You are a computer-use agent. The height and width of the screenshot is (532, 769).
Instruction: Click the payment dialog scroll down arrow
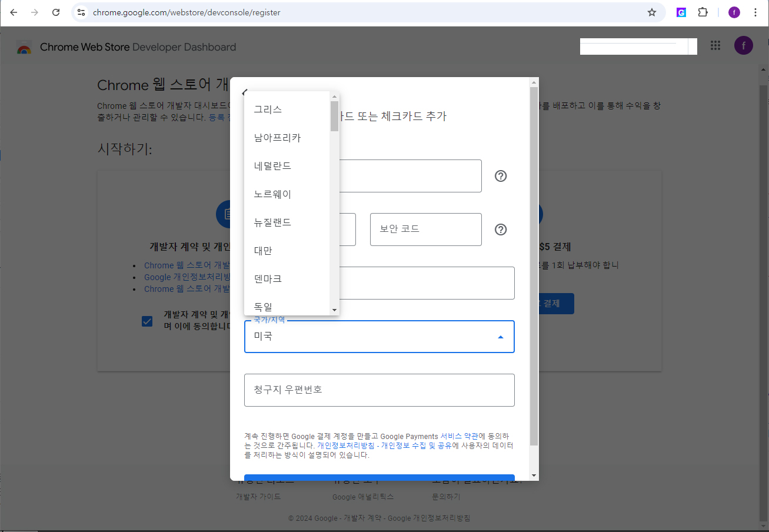click(534, 476)
